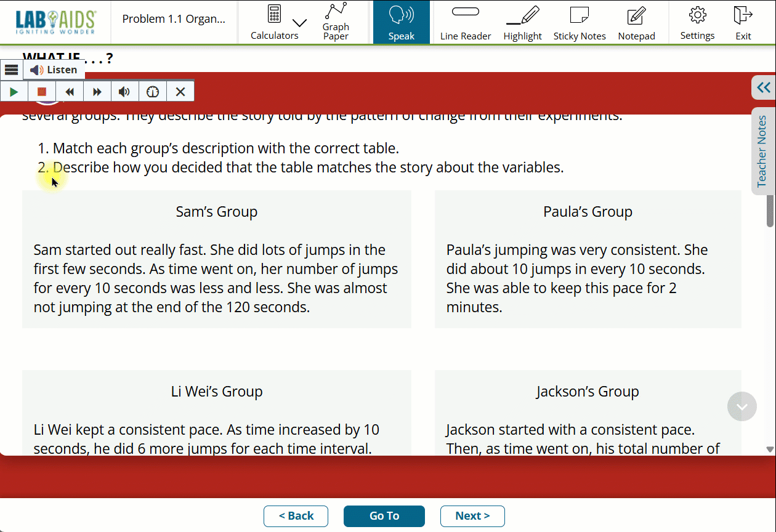Exit the lesson
Viewport: 776px width, 532px height.
pos(743,22)
